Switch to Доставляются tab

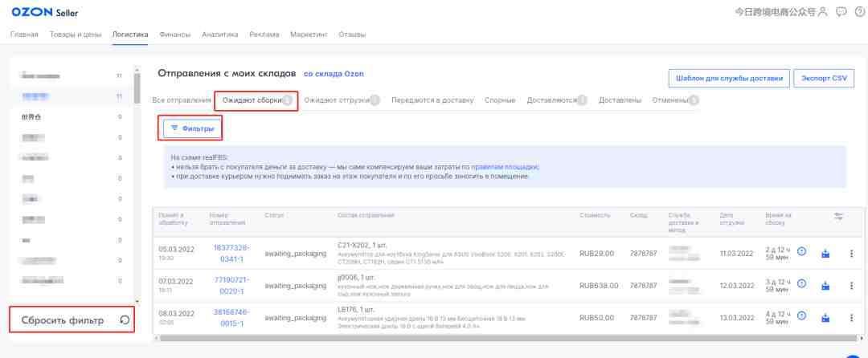tap(557, 100)
